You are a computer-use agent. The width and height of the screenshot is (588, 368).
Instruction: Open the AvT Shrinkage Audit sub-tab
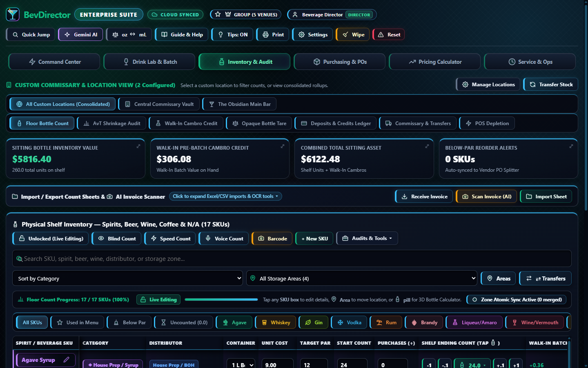111,123
